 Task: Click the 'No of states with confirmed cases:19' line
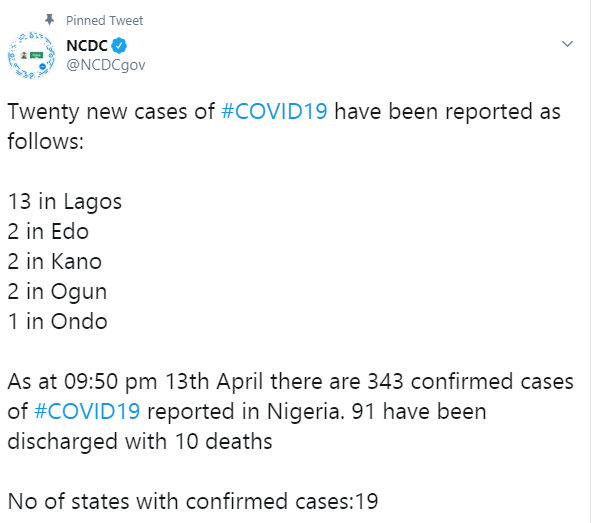pos(193,501)
